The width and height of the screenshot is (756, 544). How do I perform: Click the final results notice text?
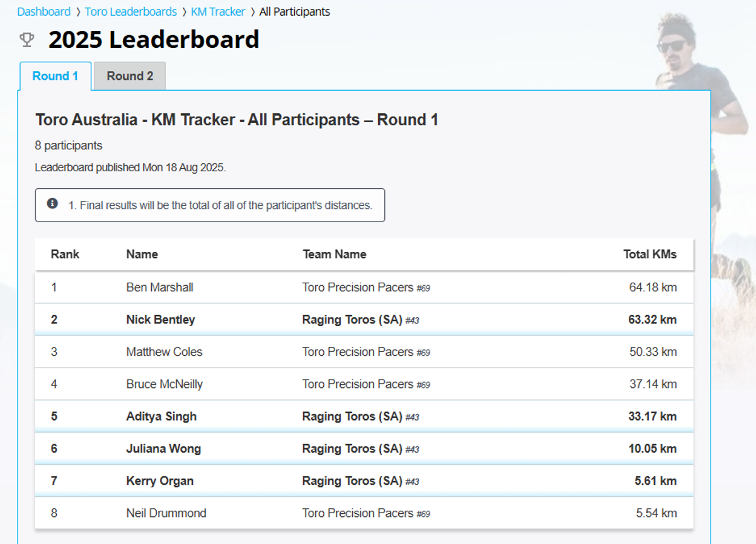pos(220,205)
